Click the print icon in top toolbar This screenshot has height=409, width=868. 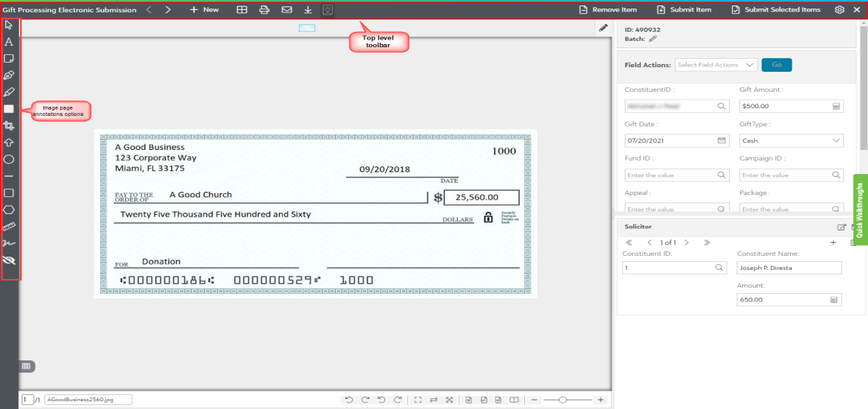click(x=264, y=10)
